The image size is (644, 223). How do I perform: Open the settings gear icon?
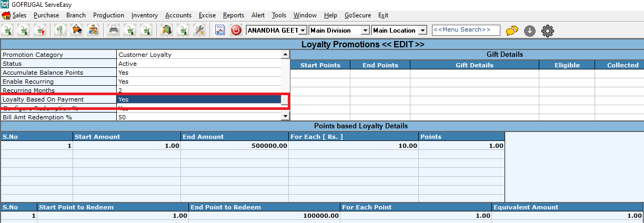pyautogui.click(x=548, y=31)
